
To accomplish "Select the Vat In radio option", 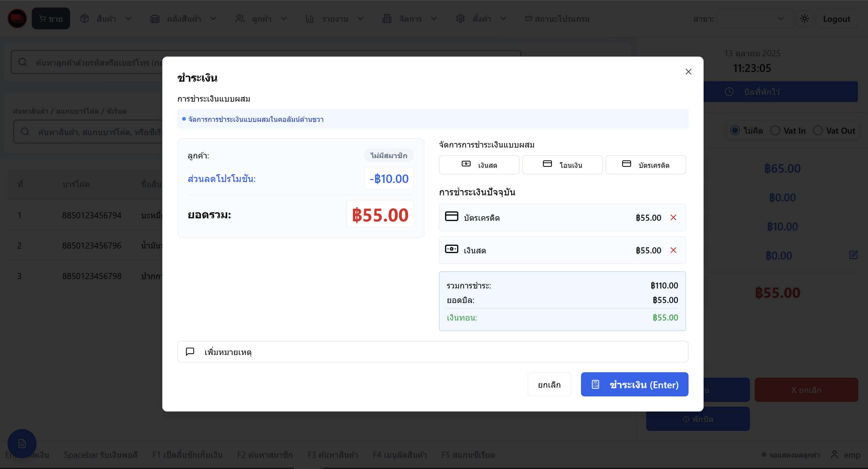I will click(x=775, y=131).
